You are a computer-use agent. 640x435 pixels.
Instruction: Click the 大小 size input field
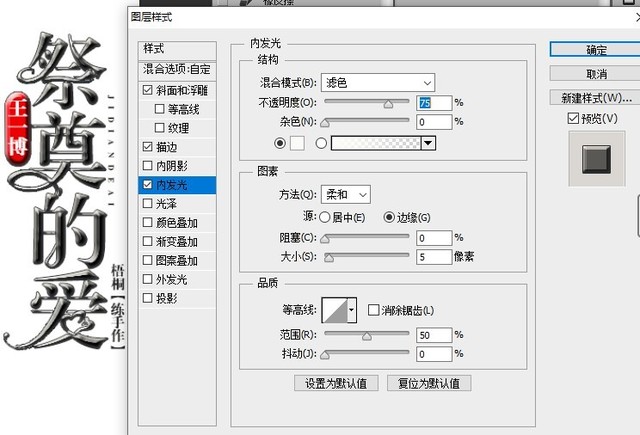(x=434, y=257)
